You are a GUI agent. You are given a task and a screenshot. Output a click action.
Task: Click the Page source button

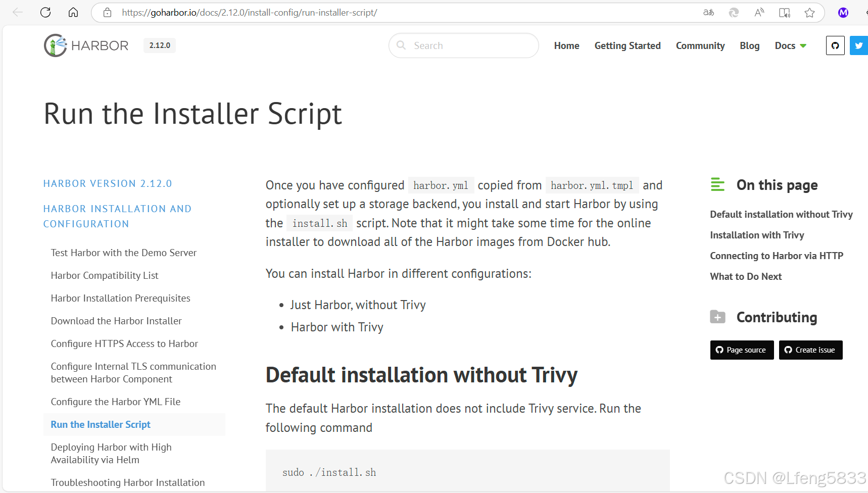[x=742, y=350]
